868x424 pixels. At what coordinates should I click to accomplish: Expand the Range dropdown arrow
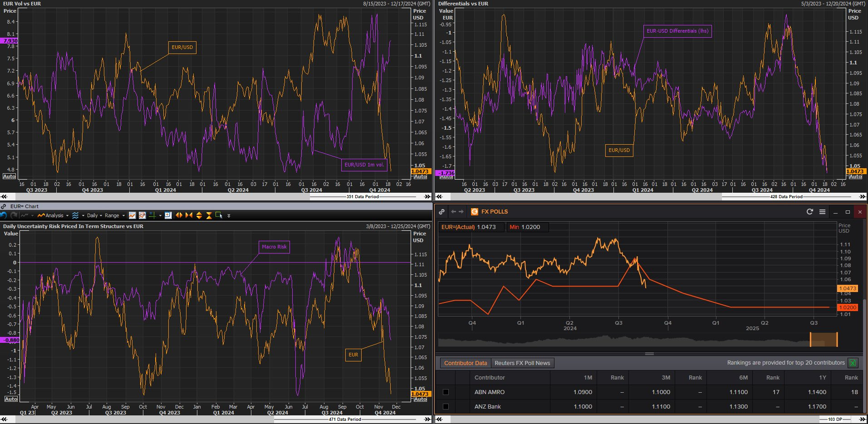(123, 215)
